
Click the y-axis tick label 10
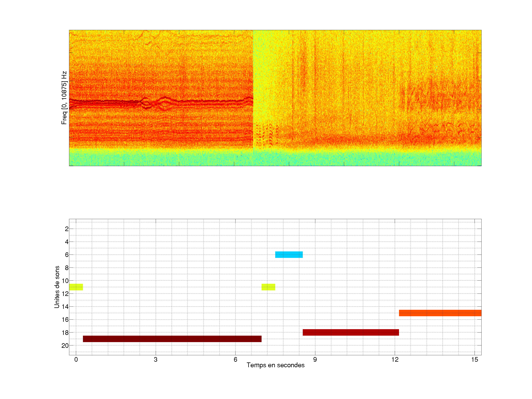point(65,281)
